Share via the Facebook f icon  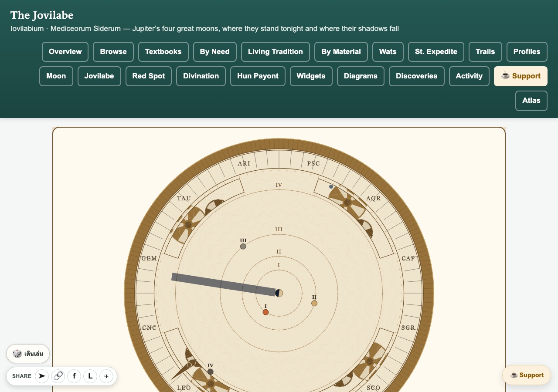click(74, 376)
